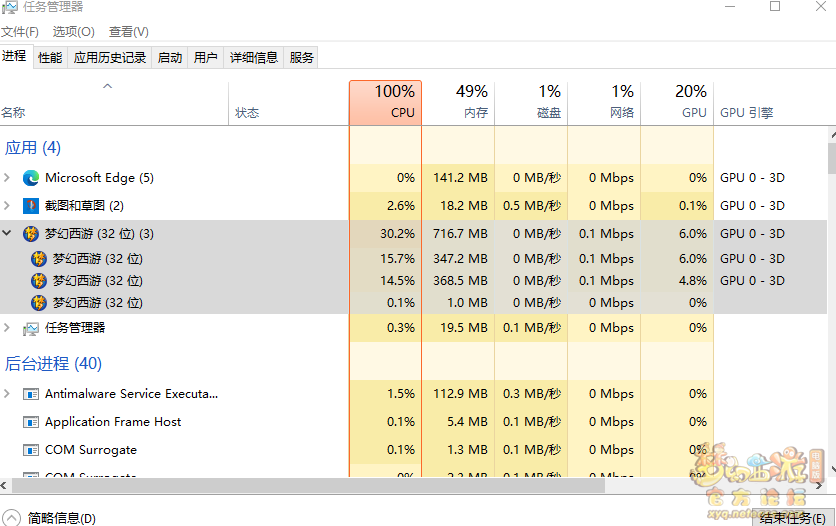Click the 梦幻西游 (32 位) (3) group icon
This screenshot has height=526, width=836.
pyautogui.click(x=31, y=233)
